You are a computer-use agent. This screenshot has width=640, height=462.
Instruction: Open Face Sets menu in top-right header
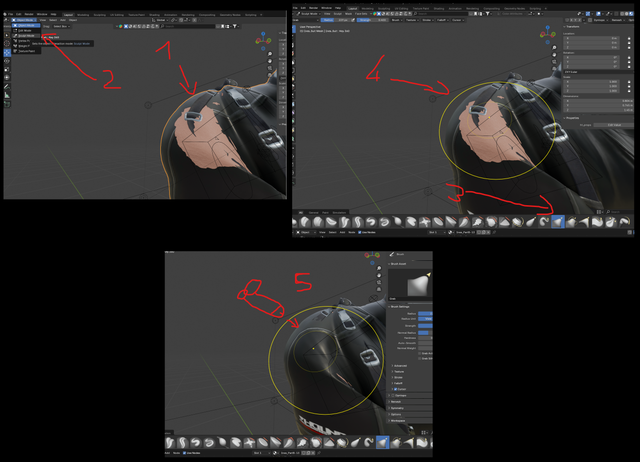pyautogui.click(x=362, y=14)
